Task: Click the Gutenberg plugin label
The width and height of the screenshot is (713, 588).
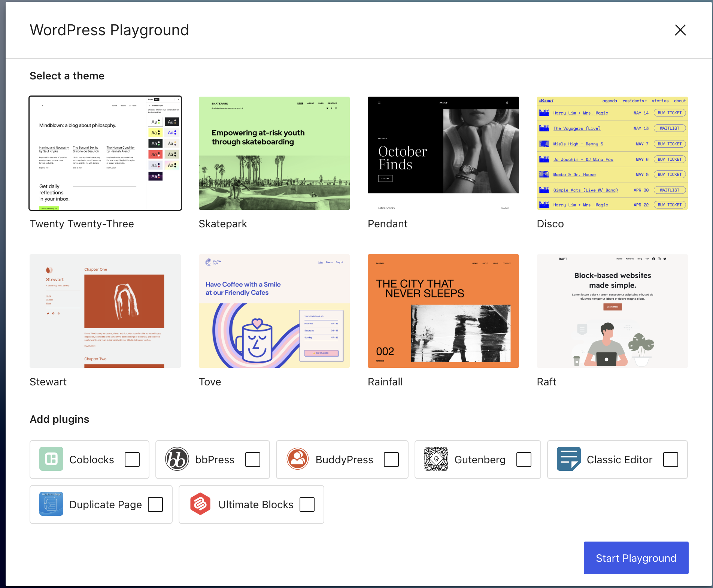Action: tap(480, 460)
